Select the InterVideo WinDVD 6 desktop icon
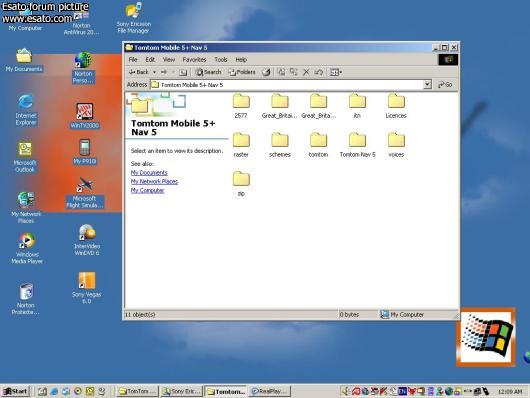The width and height of the screenshot is (530, 398). [87, 240]
